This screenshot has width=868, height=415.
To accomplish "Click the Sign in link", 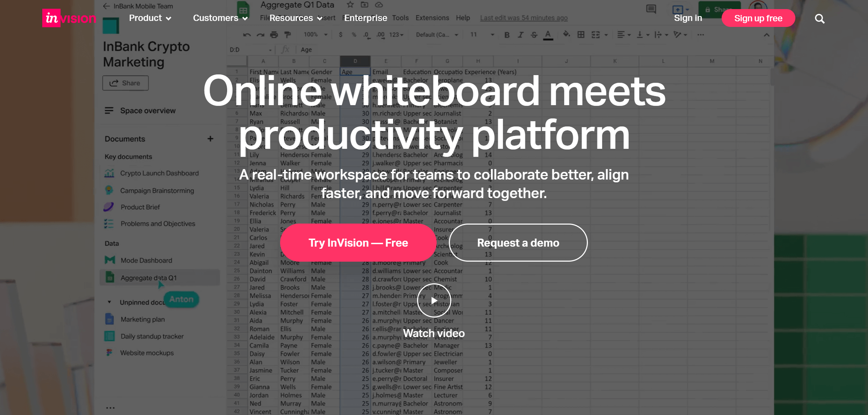I will [x=688, y=18].
